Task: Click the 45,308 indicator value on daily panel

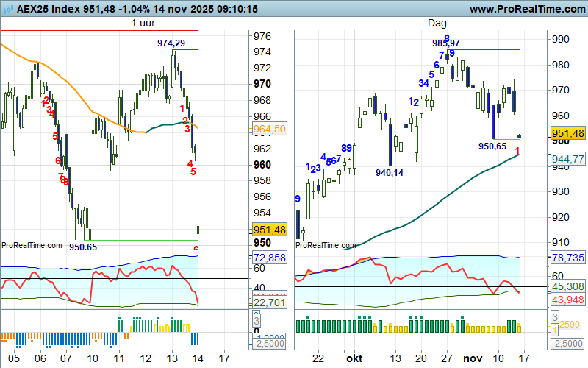Action: pyautogui.click(x=567, y=286)
